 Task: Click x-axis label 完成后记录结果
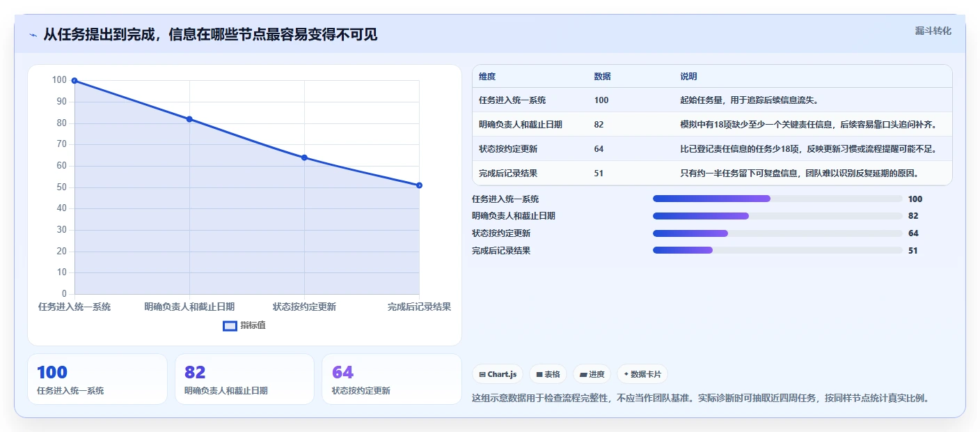pos(419,307)
